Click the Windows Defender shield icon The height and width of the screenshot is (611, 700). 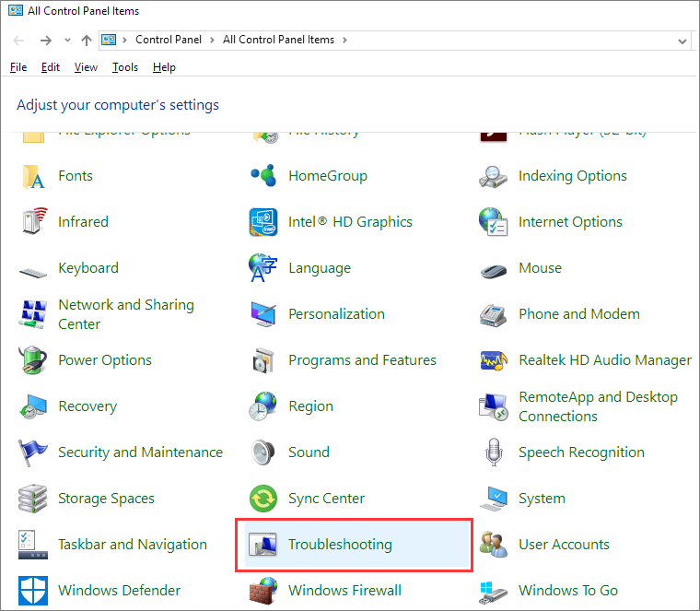[x=33, y=591]
